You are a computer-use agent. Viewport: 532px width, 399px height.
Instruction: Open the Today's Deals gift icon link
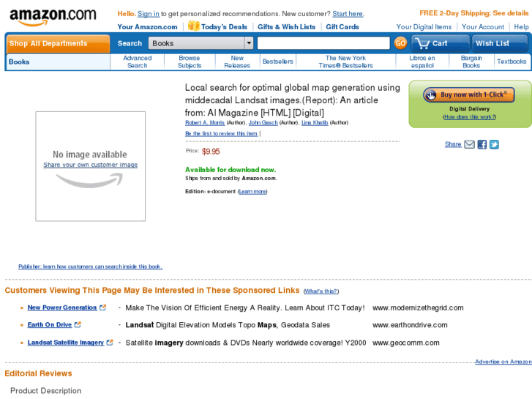(x=193, y=26)
